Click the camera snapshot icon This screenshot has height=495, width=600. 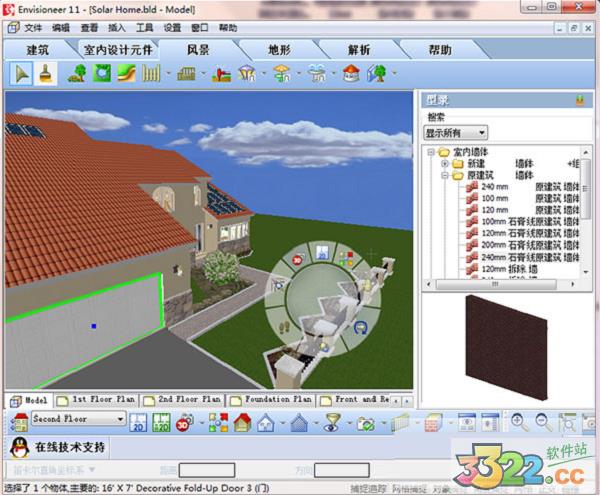(365, 423)
